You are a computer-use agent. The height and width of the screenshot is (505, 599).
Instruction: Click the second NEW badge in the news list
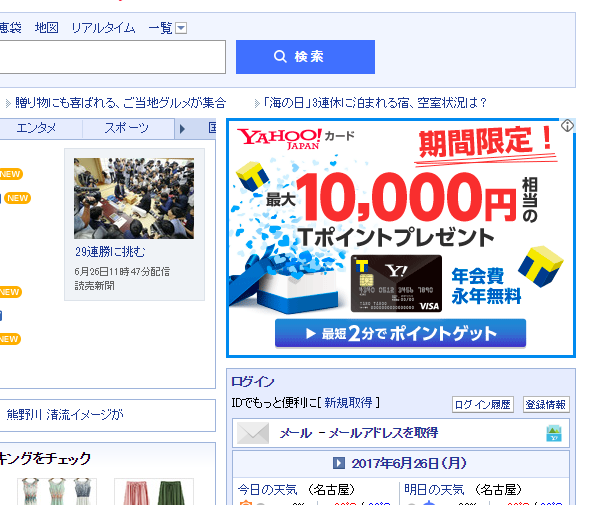pos(17,198)
